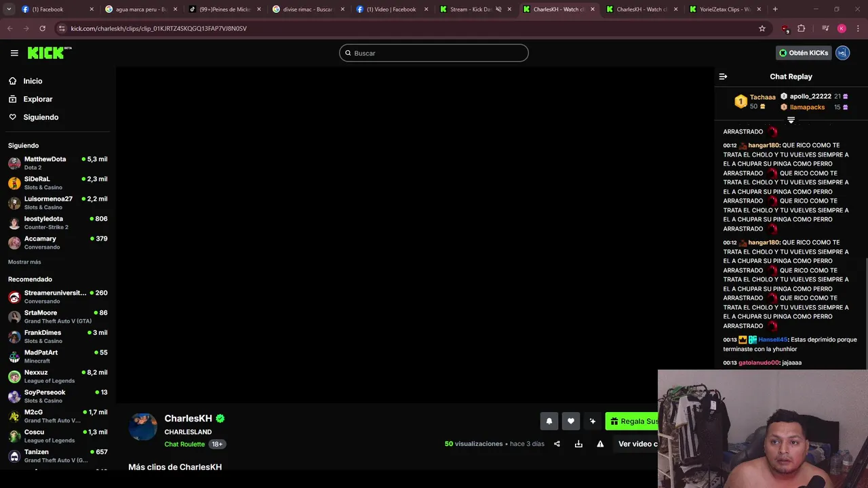Share the clip via share icon

click(x=557, y=444)
